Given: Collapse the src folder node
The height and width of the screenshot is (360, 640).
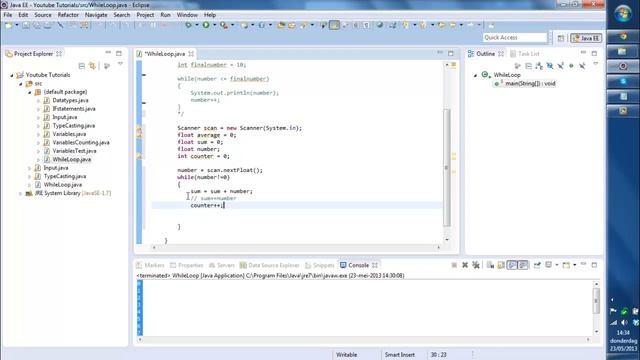Looking at the screenshot, I should click(x=20, y=84).
